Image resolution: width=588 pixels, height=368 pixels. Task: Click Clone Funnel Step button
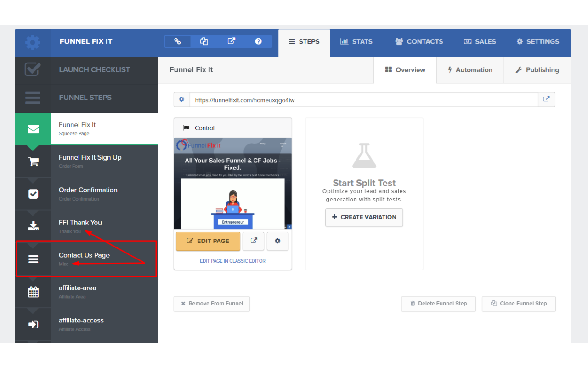(519, 304)
